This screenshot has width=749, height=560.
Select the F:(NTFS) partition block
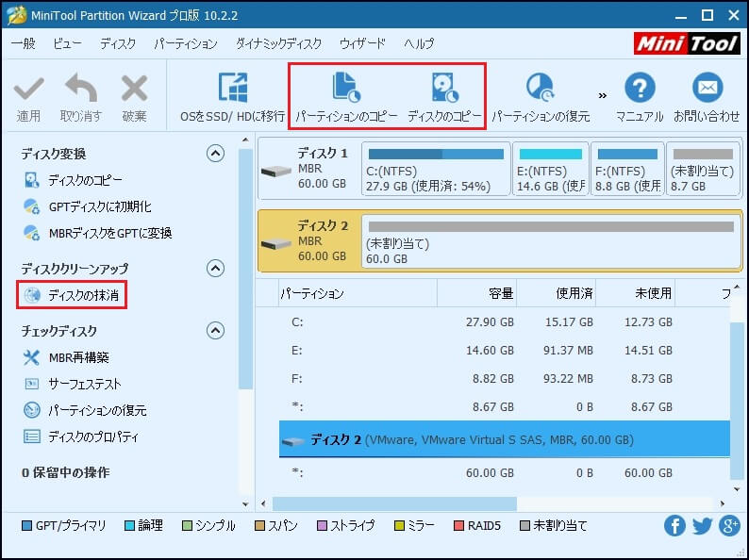click(x=627, y=169)
